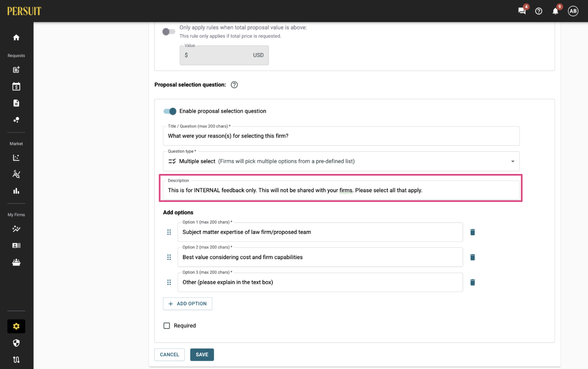This screenshot has height=369, width=588.
Task: Click drag handle for Option 1
Action: point(169,232)
